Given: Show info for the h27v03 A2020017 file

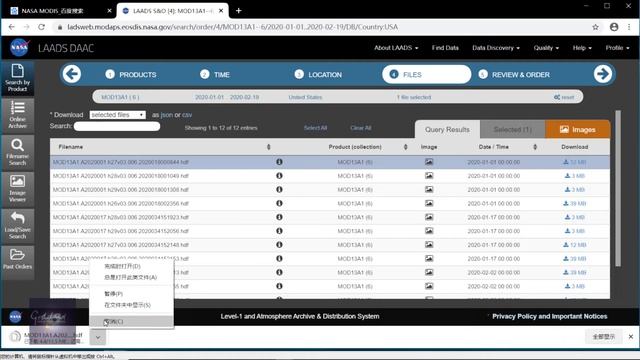Looking at the screenshot, I should (x=279, y=244).
